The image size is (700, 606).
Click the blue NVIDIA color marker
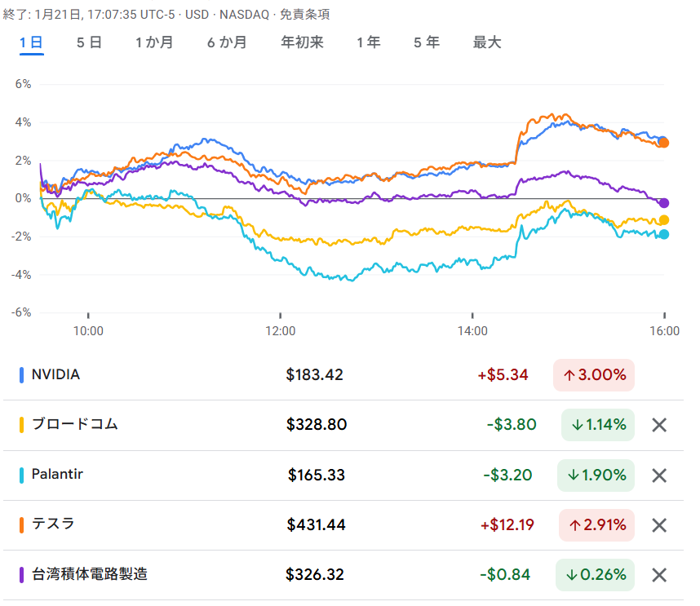click(21, 375)
